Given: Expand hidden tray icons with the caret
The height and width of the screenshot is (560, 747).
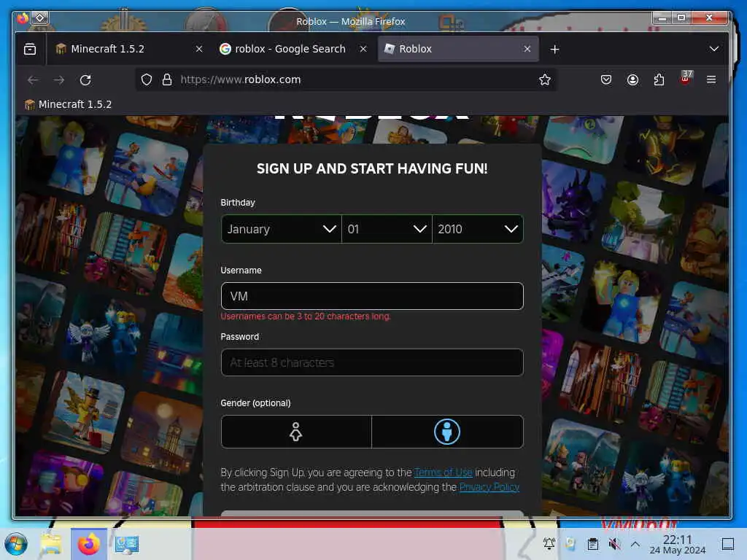Looking at the screenshot, I should [635, 543].
